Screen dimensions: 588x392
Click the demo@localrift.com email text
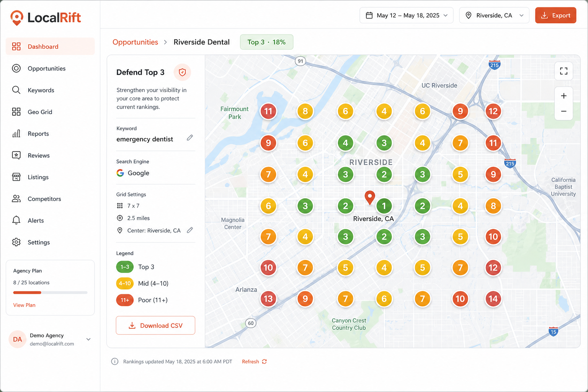point(52,344)
